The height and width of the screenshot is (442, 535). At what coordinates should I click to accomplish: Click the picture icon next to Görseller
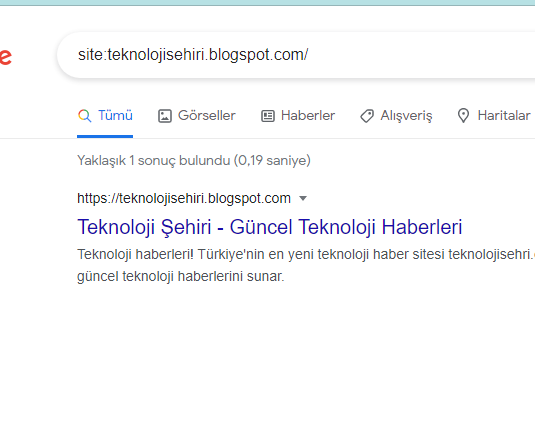(164, 116)
